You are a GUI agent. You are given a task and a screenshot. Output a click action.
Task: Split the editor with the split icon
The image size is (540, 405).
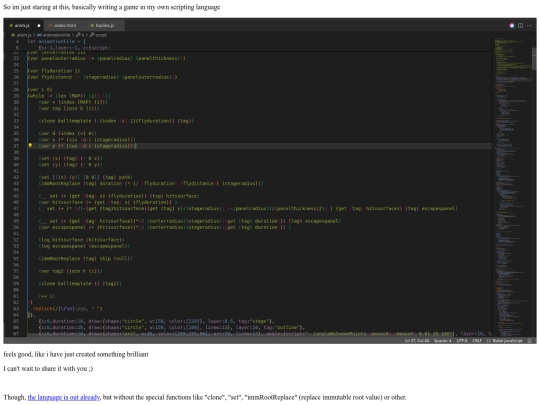coord(520,25)
